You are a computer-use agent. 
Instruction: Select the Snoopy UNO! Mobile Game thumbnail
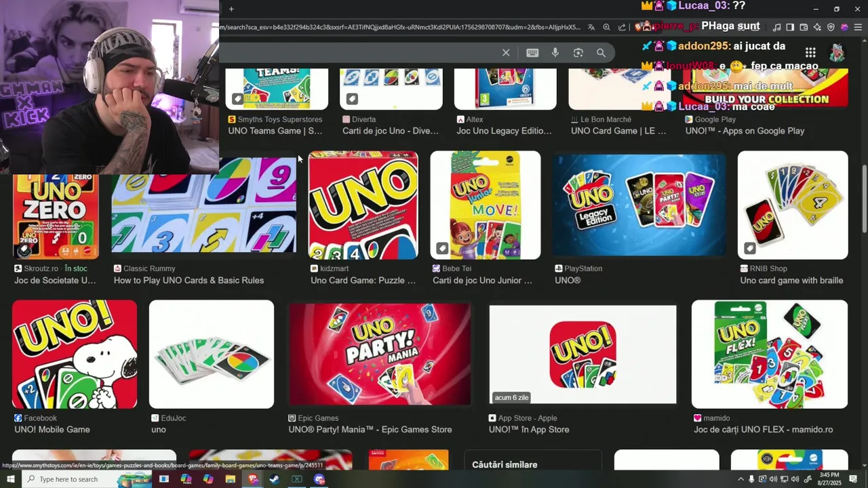(75, 354)
